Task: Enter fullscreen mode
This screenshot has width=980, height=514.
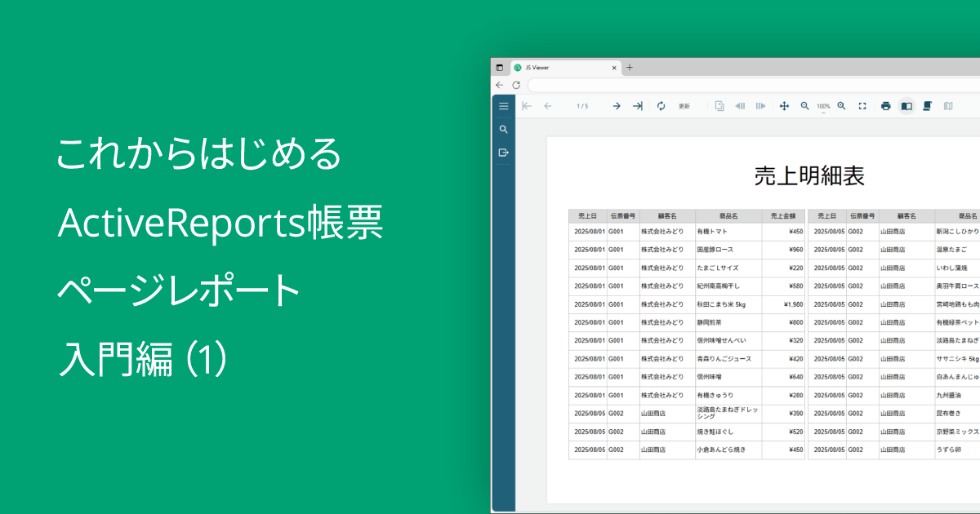Action: (x=862, y=106)
